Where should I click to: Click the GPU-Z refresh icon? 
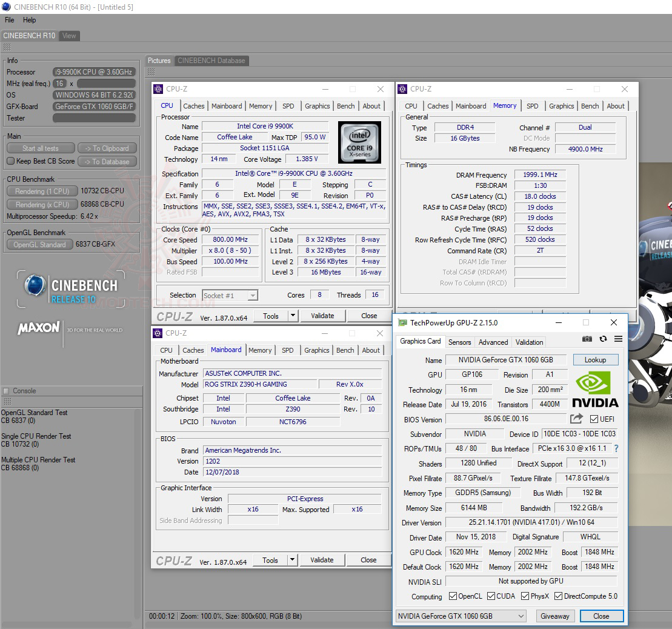(603, 339)
